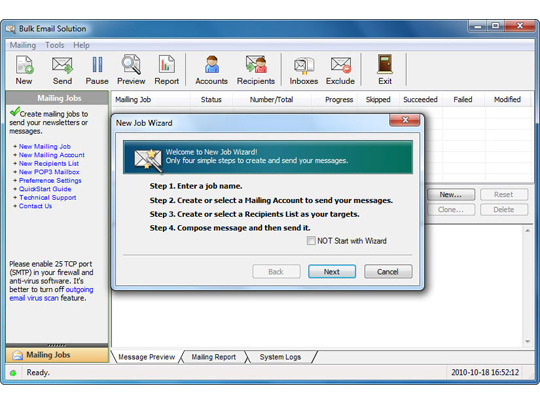Click the disabled Back button in wizard

tap(276, 272)
